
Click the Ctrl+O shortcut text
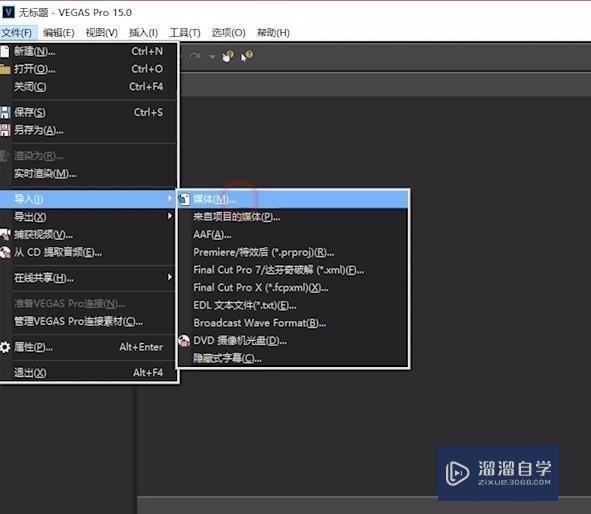point(147,69)
